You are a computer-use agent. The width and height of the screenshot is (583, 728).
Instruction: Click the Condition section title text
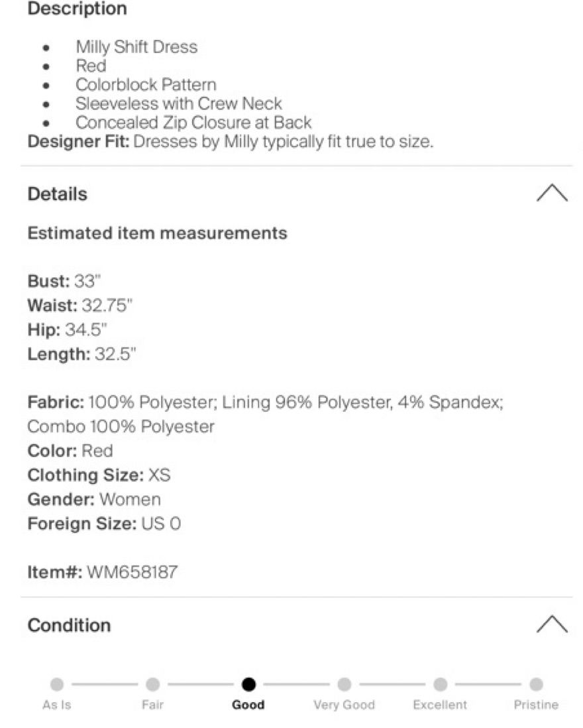[x=69, y=625]
